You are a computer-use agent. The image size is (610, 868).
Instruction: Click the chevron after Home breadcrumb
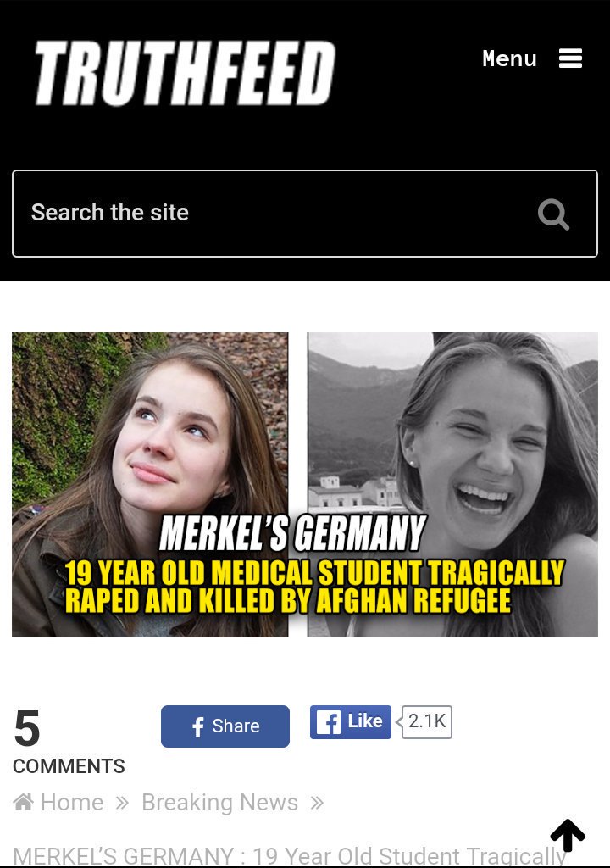[x=122, y=803]
